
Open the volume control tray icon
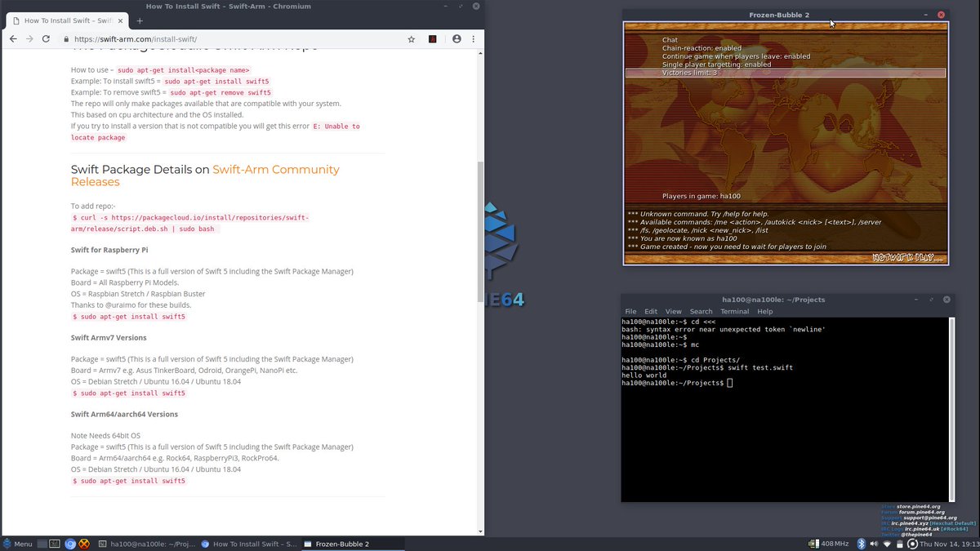click(875, 544)
